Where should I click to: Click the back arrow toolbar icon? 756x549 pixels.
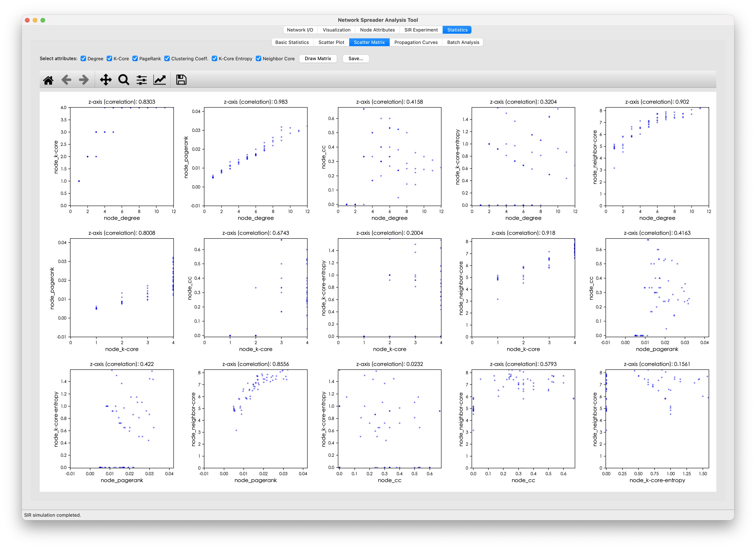click(66, 80)
